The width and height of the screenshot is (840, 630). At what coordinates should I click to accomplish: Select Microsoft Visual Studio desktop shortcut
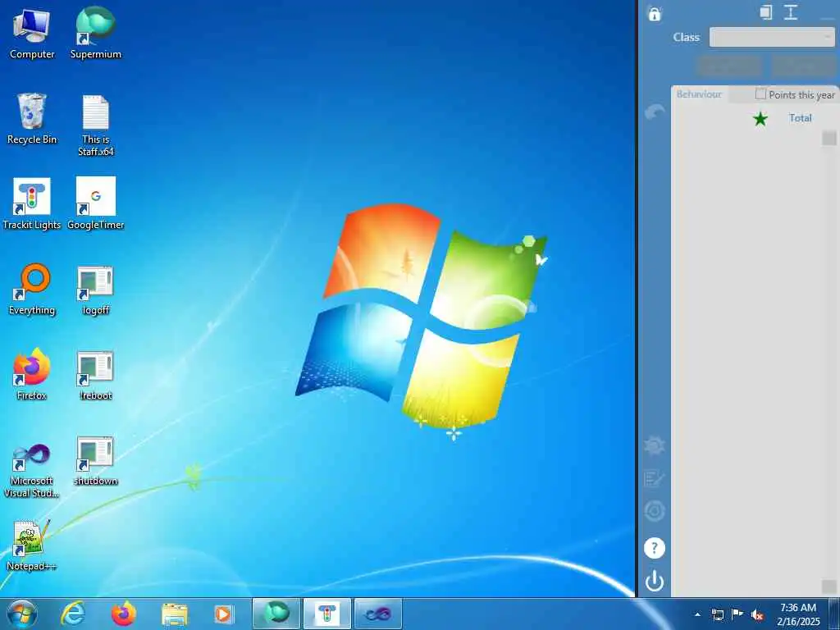click(32, 470)
